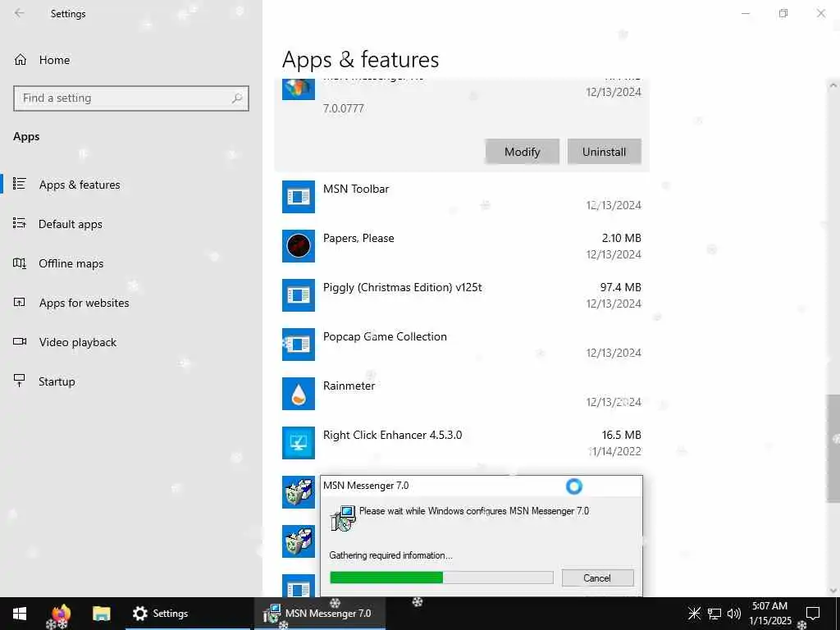Click Right Click Enhancer 4.5.3.0 name
The image size is (840, 630).
click(392, 435)
